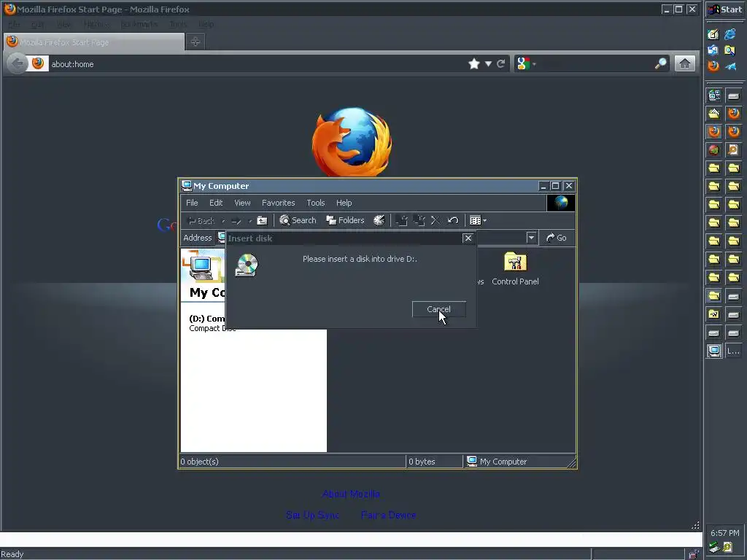Open the Google search engine dropdown
747x560 pixels.
tap(526, 64)
